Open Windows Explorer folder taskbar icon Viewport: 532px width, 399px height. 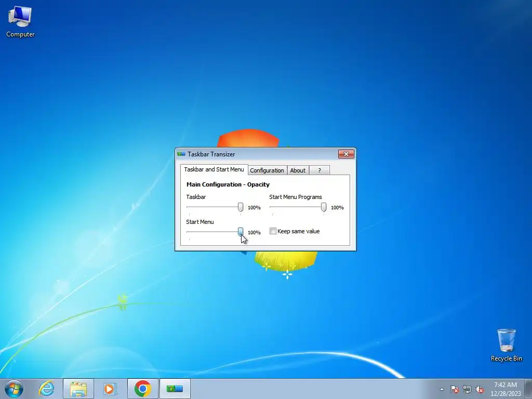tap(78, 389)
